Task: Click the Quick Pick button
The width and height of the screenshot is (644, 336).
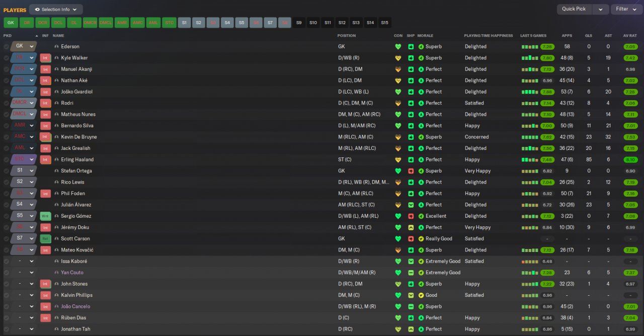Action: (x=574, y=9)
